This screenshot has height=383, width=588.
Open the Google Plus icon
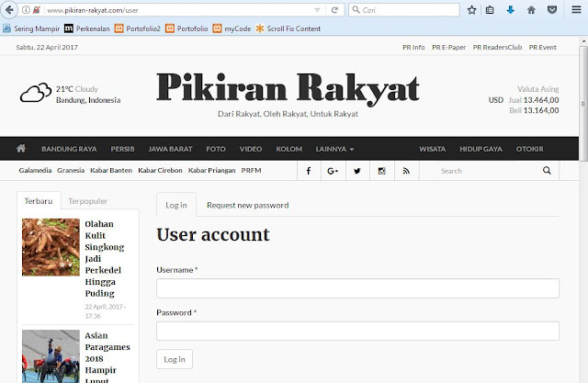(333, 171)
